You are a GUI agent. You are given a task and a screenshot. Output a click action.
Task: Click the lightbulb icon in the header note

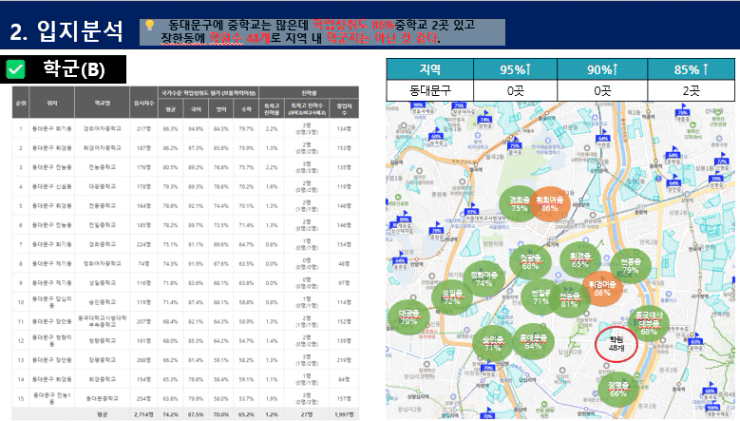coord(149,25)
